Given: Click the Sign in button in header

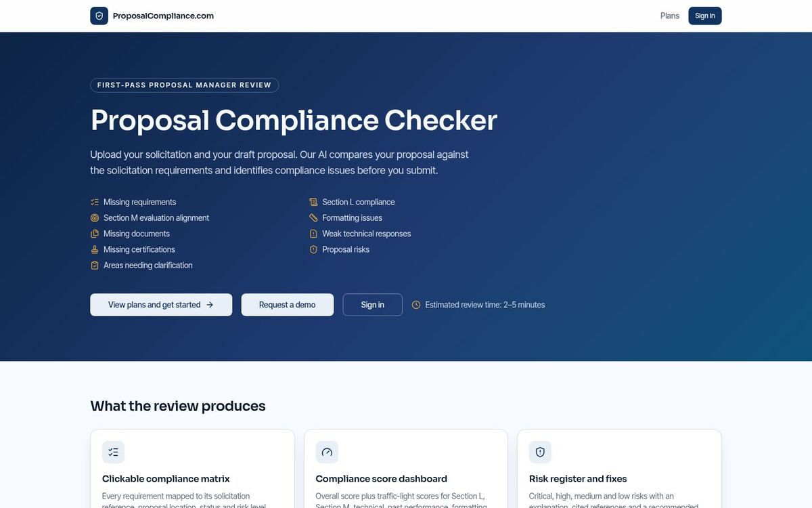Looking at the screenshot, I should tap(705, 16).
